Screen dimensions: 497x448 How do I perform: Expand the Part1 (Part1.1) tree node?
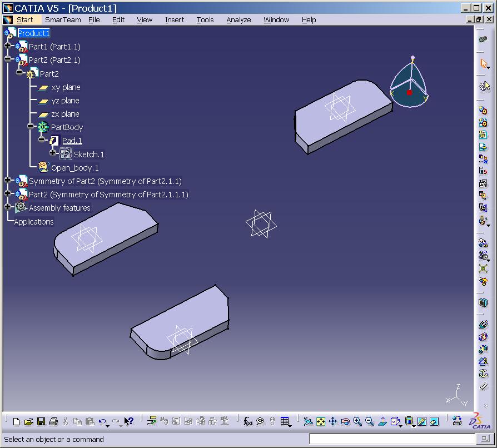click(8, 46)
